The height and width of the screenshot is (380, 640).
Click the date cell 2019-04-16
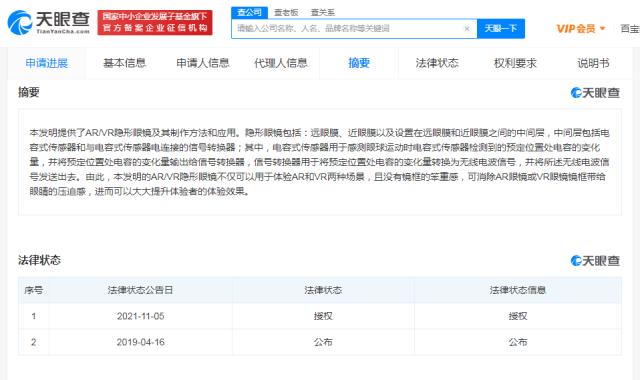[140, 342]
